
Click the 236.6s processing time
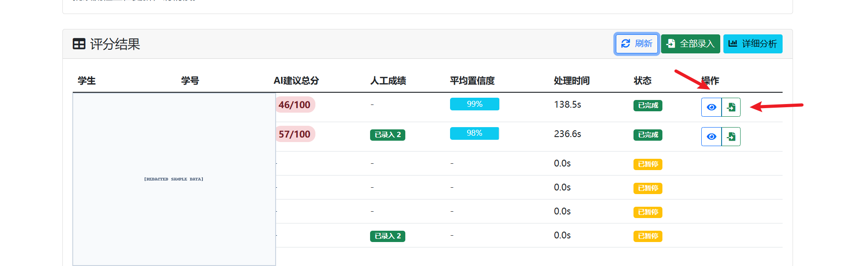point(568,134)
